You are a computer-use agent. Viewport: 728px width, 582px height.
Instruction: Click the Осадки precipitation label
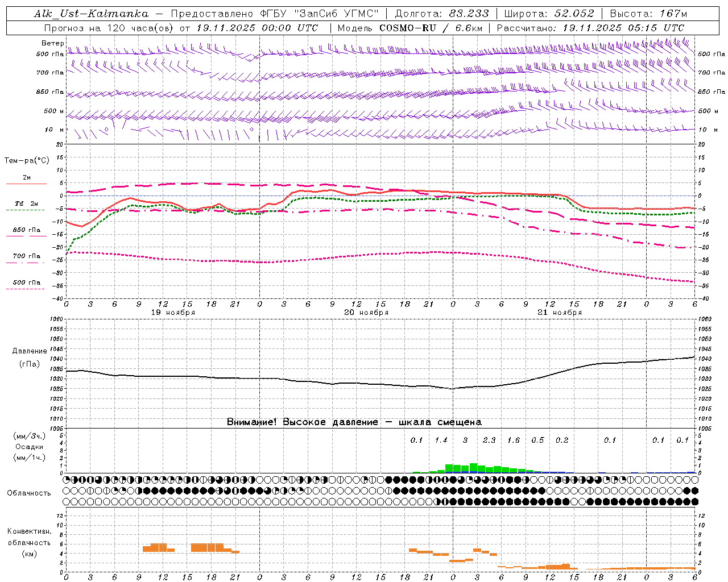pos(30,447)
